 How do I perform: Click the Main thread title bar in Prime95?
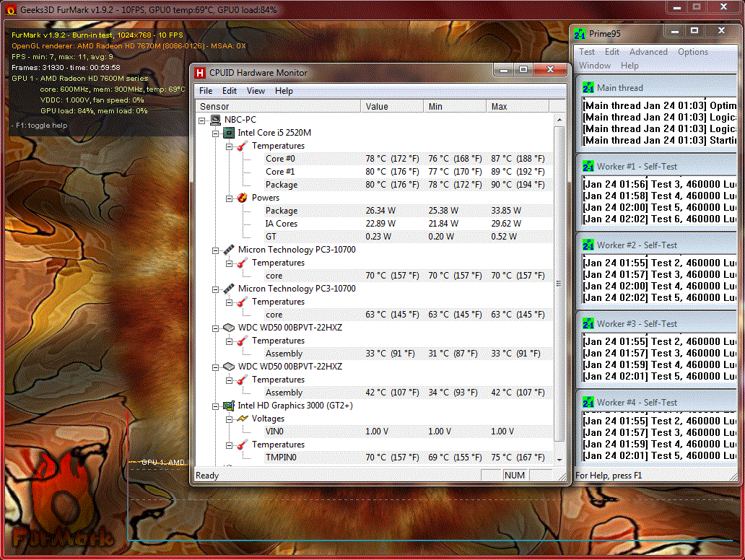(x=656, y=88)
